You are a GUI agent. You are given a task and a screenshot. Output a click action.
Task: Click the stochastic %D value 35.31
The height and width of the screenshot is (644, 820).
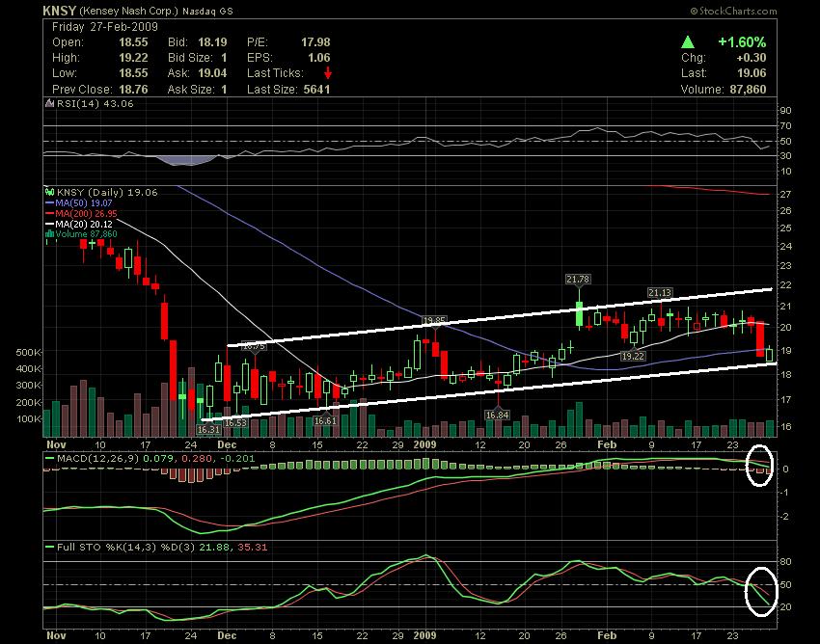253,548
